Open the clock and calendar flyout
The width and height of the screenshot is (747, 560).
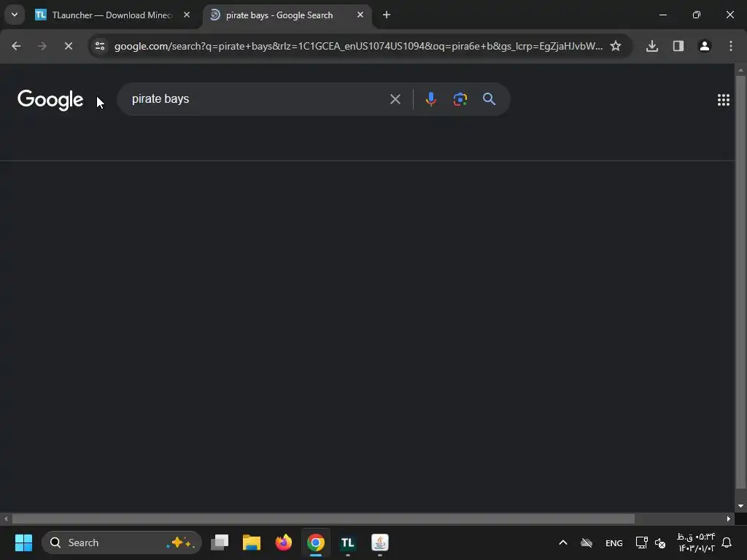pos(696,542)
